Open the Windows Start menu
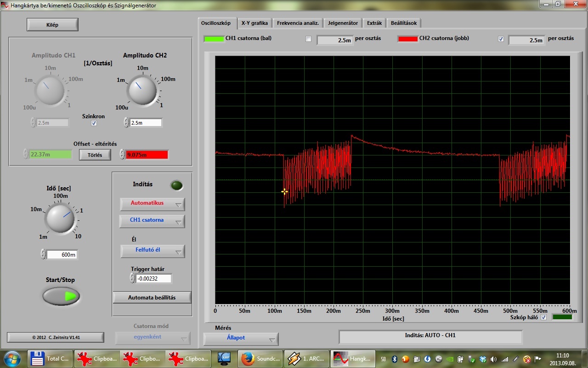Image resolution: width=588 pixels, height=368 pixels. (12, 358)
